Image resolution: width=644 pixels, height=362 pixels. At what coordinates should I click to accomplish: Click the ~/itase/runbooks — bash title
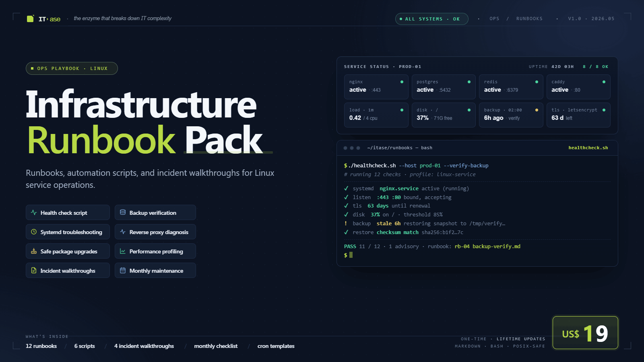pos(400,148)
